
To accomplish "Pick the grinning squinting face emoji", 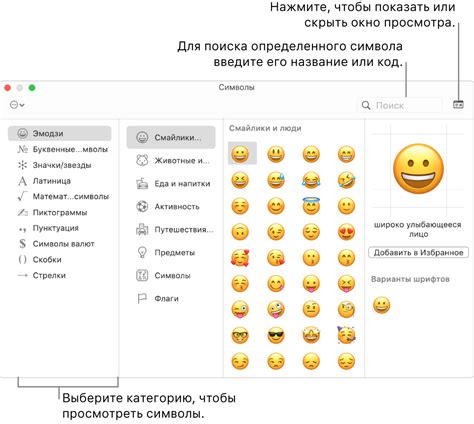I will (x=240, y=180).
